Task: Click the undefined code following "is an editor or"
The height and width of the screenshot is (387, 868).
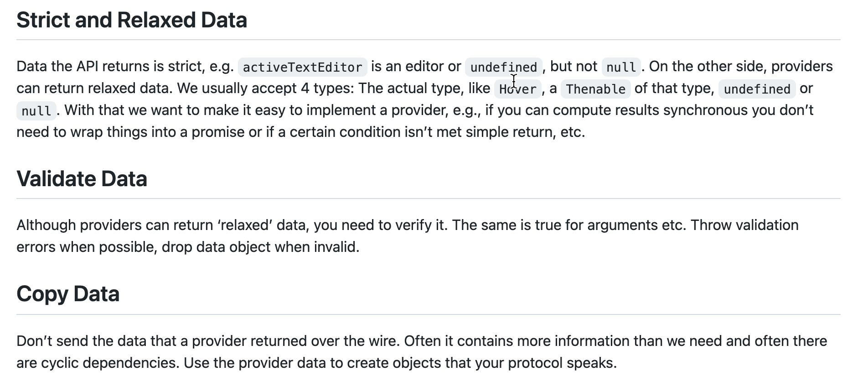Action: (x=503, y=67)
